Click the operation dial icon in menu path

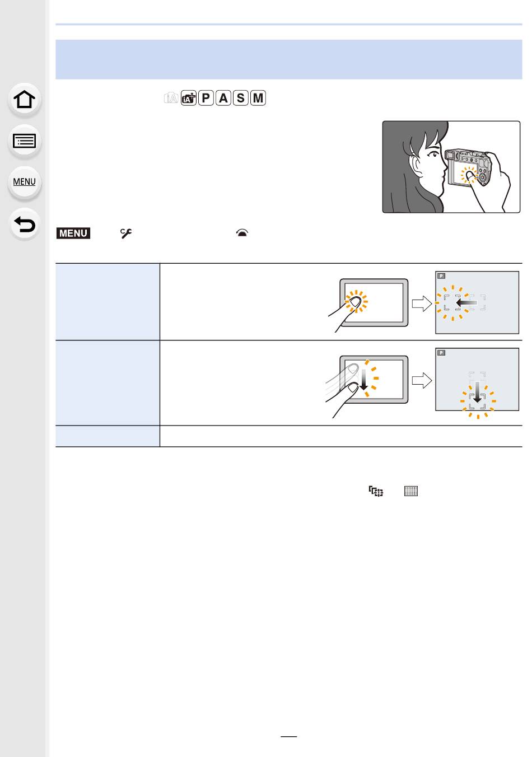(x=241, y=233)
